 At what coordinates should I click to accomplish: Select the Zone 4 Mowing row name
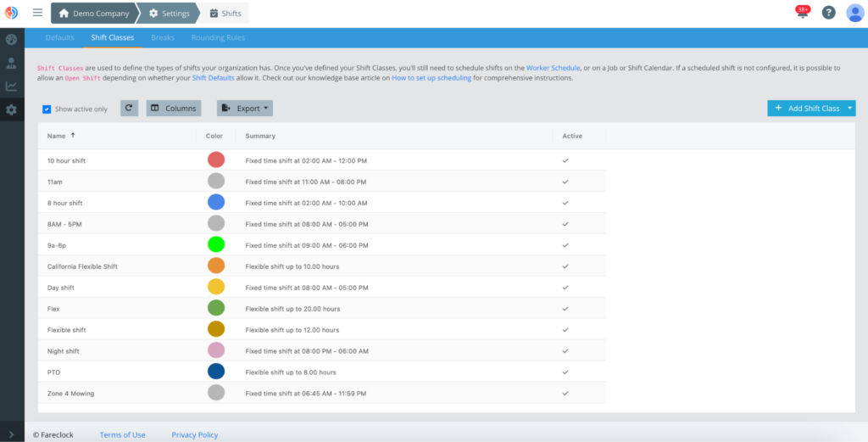pos(71,394)
